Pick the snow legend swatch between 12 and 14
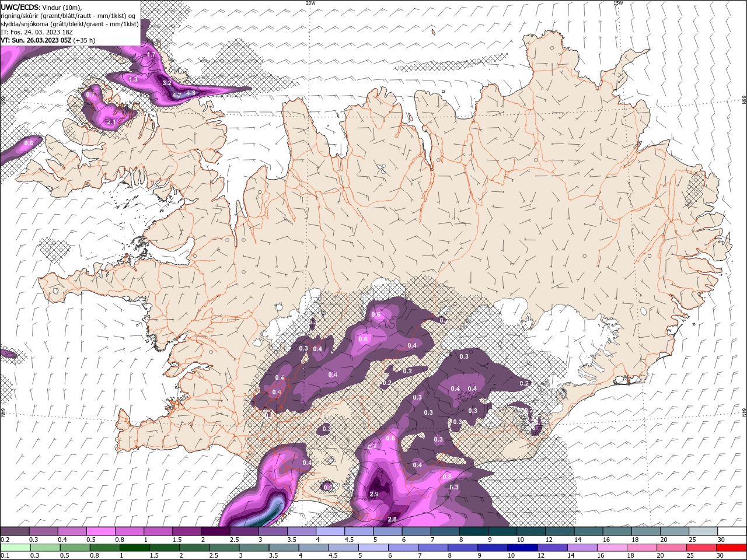Image resolution: width=747 pixels, height=560 pixels. pos(560,531)
